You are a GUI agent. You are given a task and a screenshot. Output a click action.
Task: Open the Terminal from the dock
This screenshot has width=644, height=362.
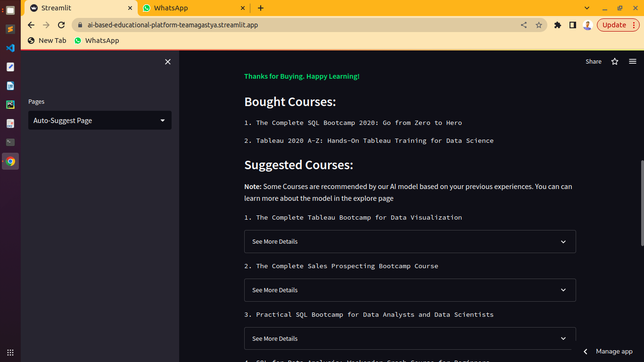[x=10, y=142]
